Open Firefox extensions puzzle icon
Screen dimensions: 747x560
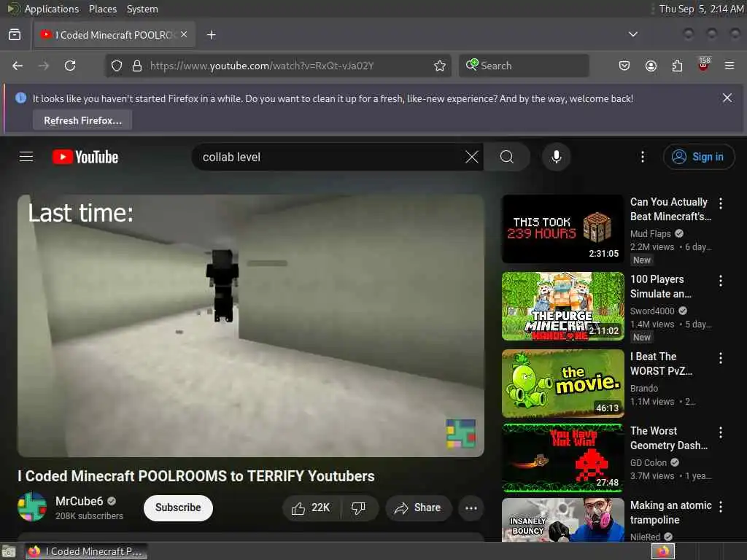[x=677, y=66]
